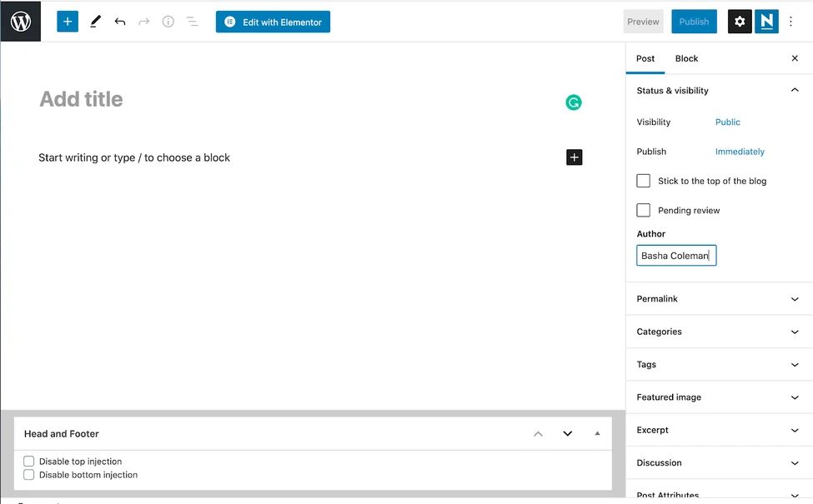The height and width of the screenshot is (504, 813).
Task: Enable Disable top injection checkbox
Action: click(x=29, y=462)
